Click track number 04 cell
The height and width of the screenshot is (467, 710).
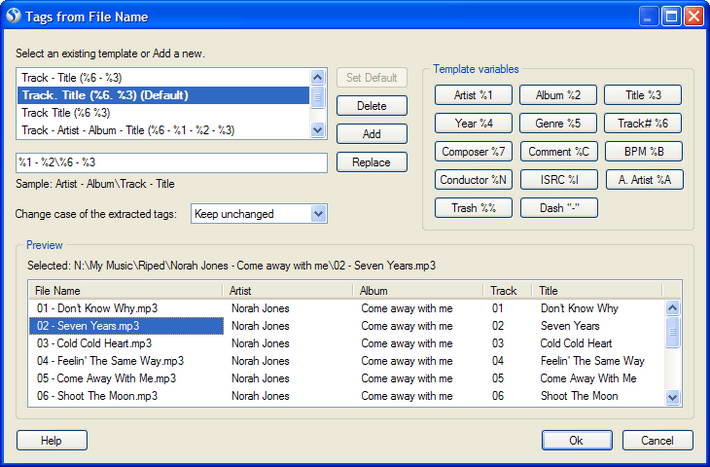point(498,361)
